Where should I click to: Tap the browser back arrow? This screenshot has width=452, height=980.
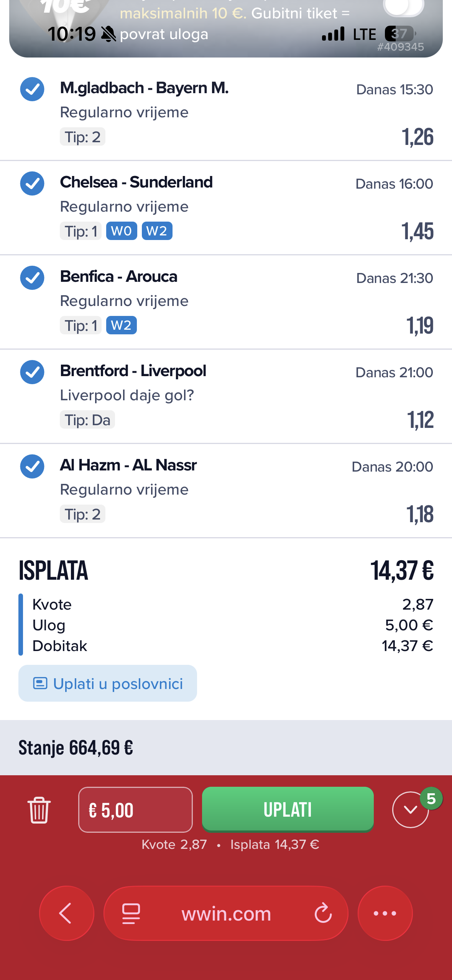click(66, 913)
